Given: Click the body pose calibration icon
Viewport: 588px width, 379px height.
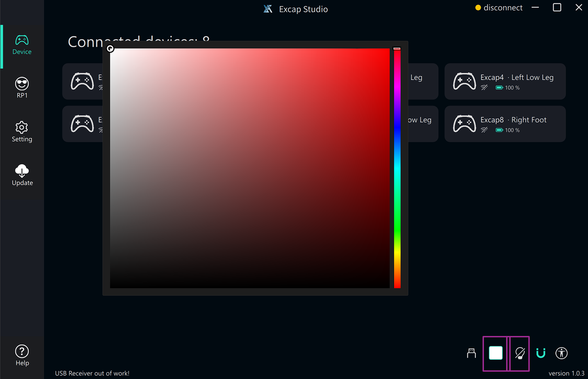Looking at the screenshot, I should coord(561,353).
